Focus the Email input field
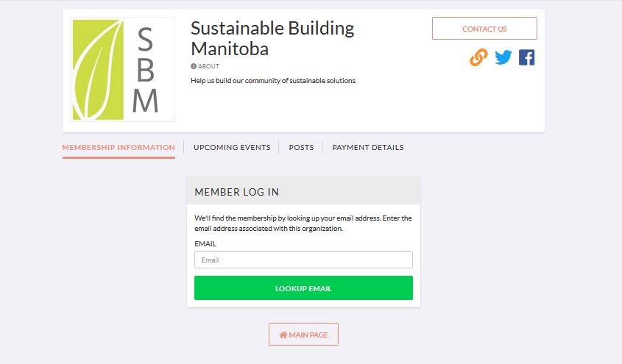The height and width of the screenshot is (364, 622). pos(303,260)
